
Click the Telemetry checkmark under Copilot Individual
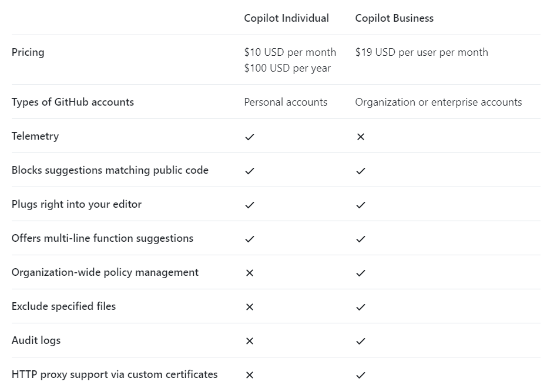point(250,137)
